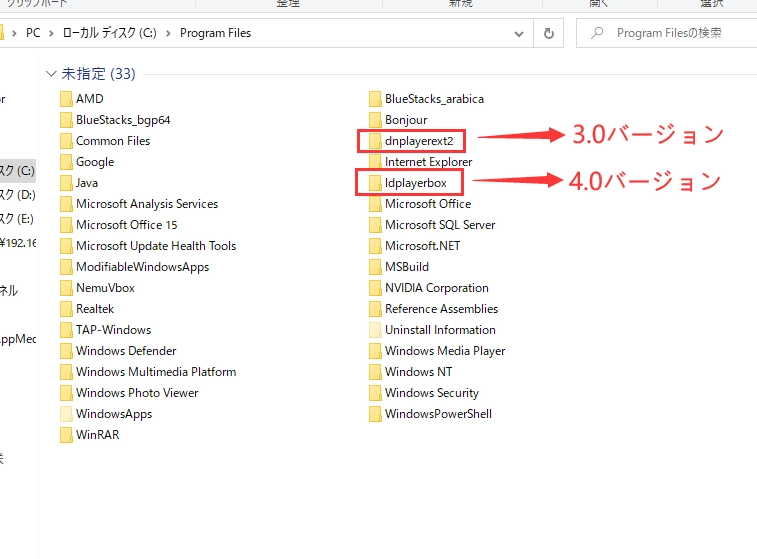
Task: Click the Windows NT folder icon
Action: point(375,372)
